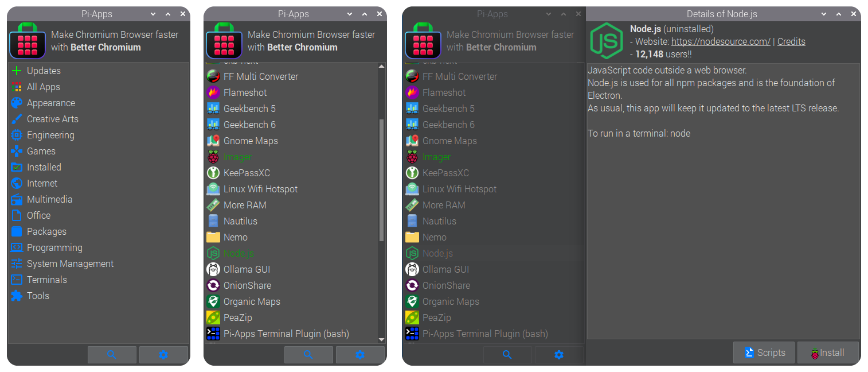Open the Games category
This screenshot has height=372, width=868.
[x=99, y=151]
